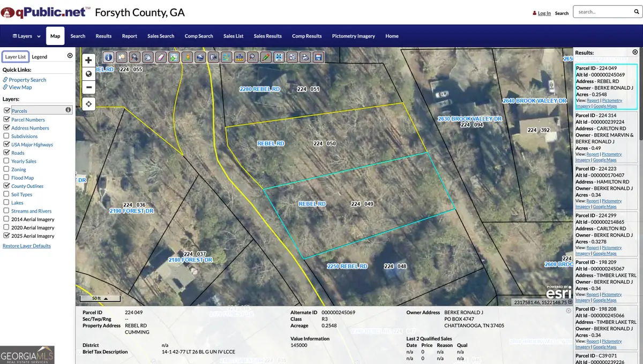The width and height of the screenshot is (643, 364).
Task: Turn on the Zoning layer
Action: (6, 169)
